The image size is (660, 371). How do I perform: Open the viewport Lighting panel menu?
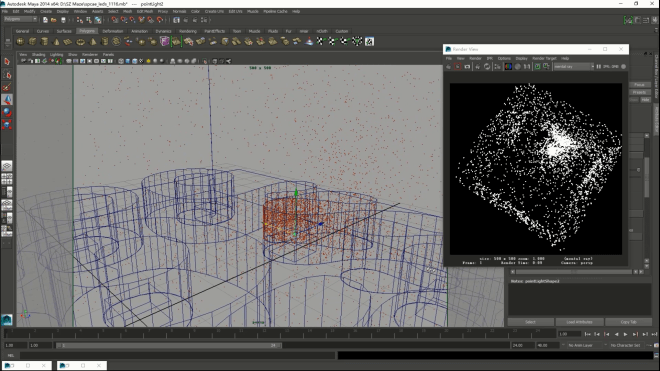click(x=56, y=55)
